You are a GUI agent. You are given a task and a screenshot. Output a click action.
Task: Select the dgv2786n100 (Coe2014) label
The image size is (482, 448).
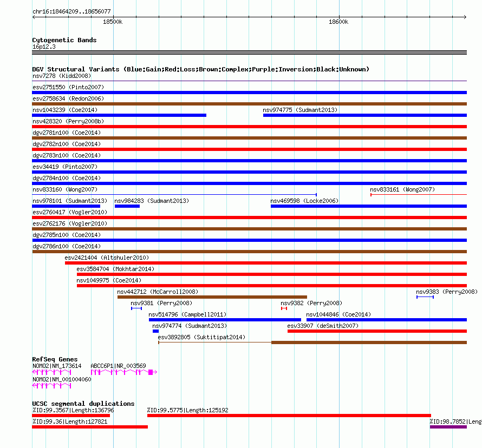pyautogui.click(x=67, y=246)
